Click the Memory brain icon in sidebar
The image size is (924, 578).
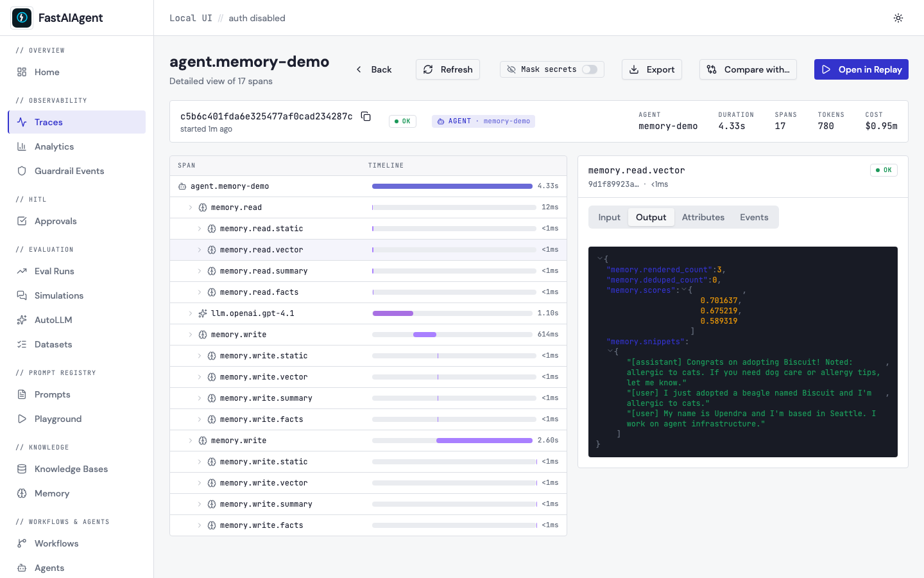[22, 493]
